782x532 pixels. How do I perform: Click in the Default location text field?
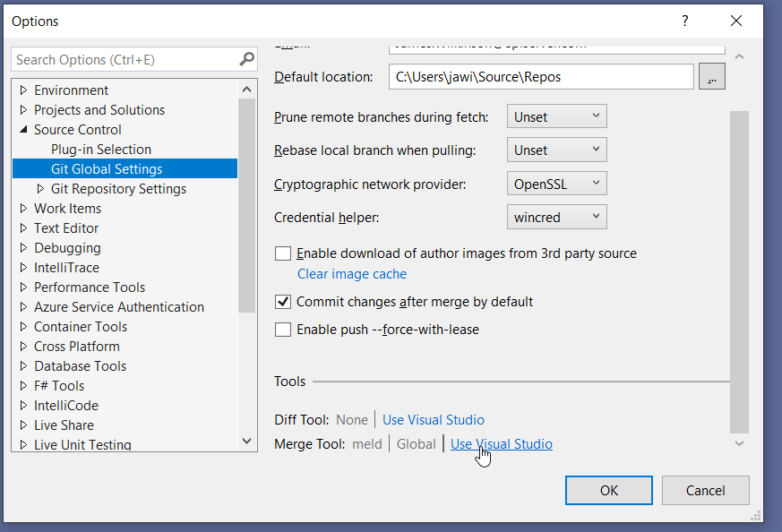541,77
